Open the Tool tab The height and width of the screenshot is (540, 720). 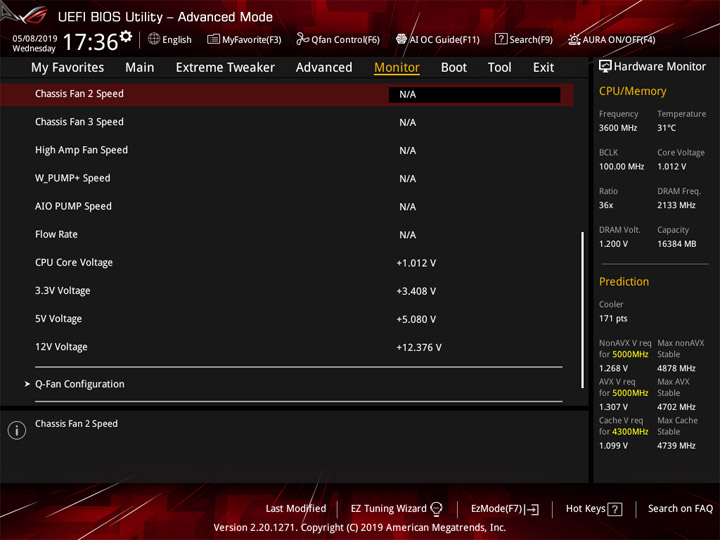(x=499, y=68)
